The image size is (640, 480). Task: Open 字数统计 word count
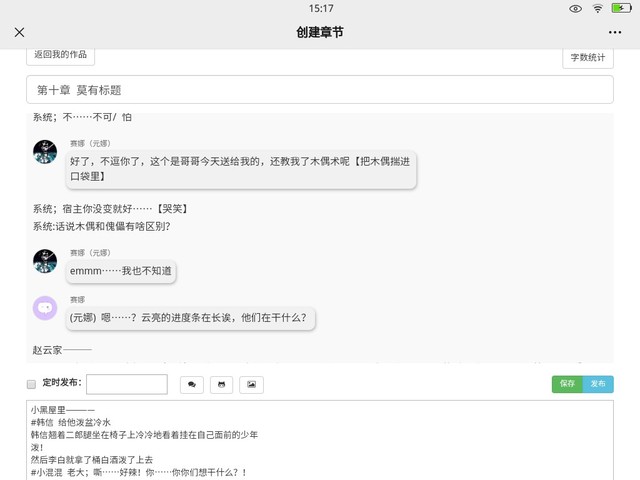pos(588,58)
